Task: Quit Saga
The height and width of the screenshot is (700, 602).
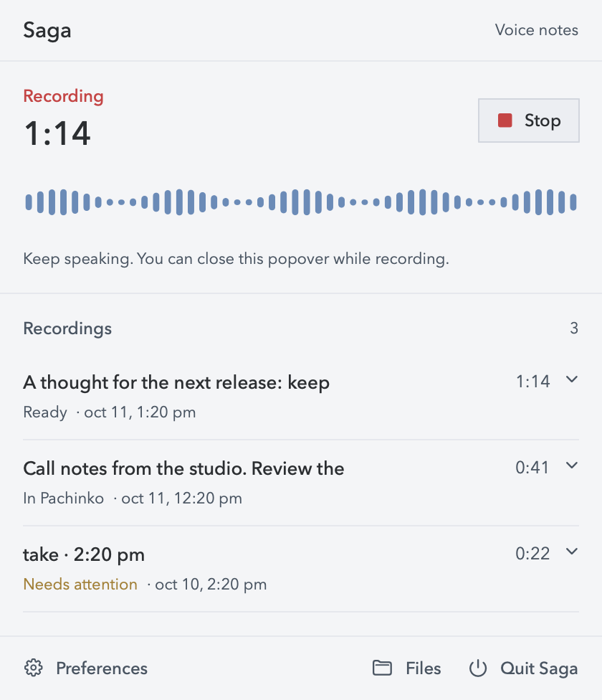Action: point(523,668)
